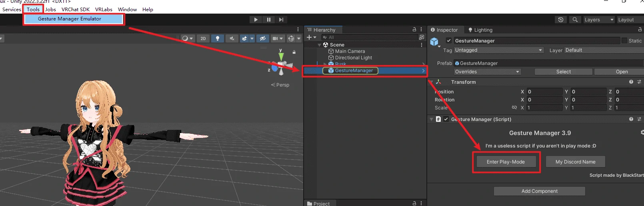Image resolution: width=644 pixels, height=206 pixels.
Task: Choose Gesture Manager Emulator menu entry
Action: [70, 19]
